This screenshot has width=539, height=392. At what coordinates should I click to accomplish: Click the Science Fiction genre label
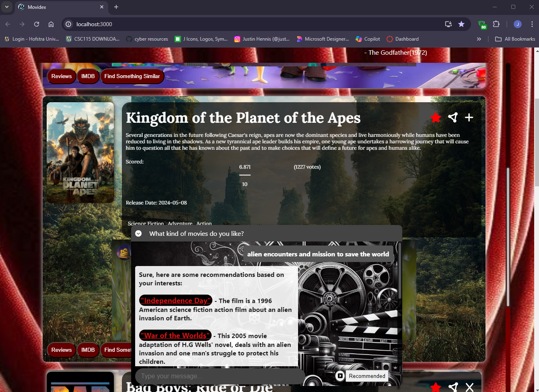point(146,224)
